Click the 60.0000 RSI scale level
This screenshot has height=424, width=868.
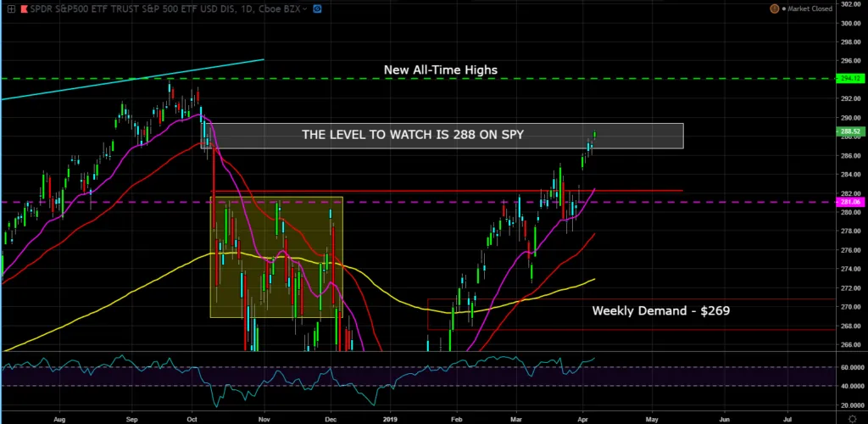point(850,368)
